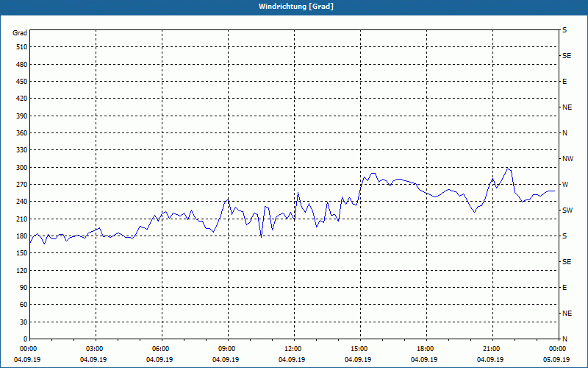Select the 03:00 time label
Image resolution: width=588 pixels, height=368 pixels.
pyautogui.click(x=94, y=349)
